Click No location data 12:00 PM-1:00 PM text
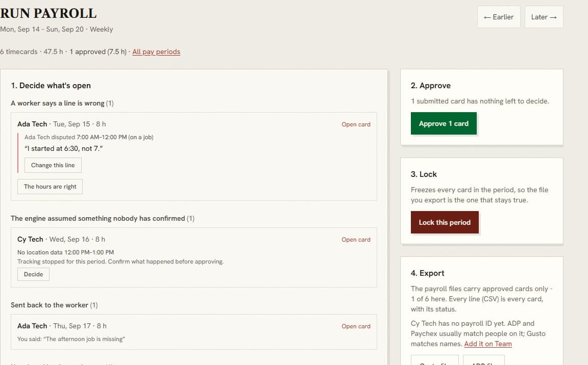 (66, 252)
